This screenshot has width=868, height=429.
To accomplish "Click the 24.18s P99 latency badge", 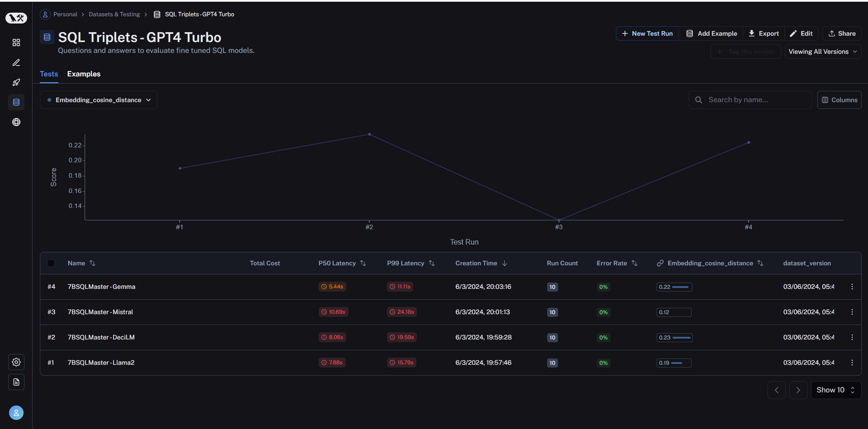I will [x=402, y=312].
